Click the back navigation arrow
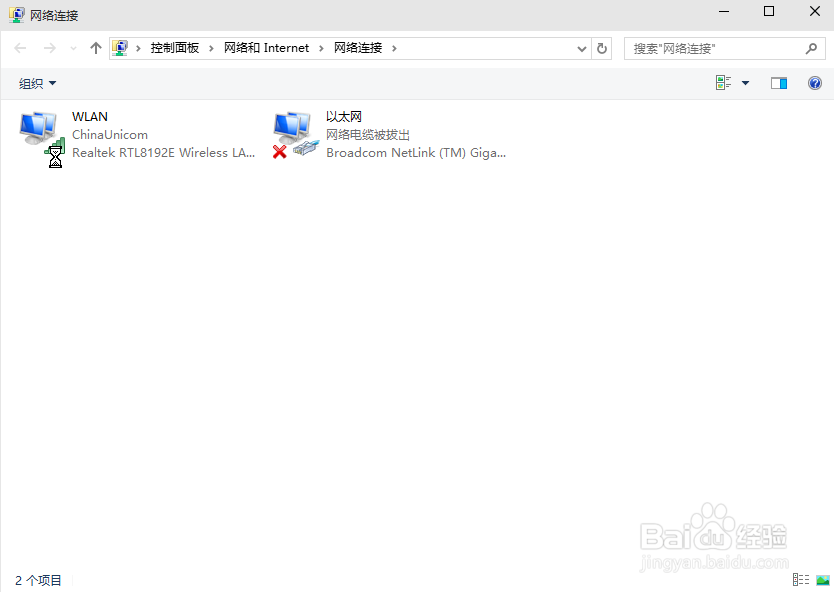834x592 pixels. [20, 47]
